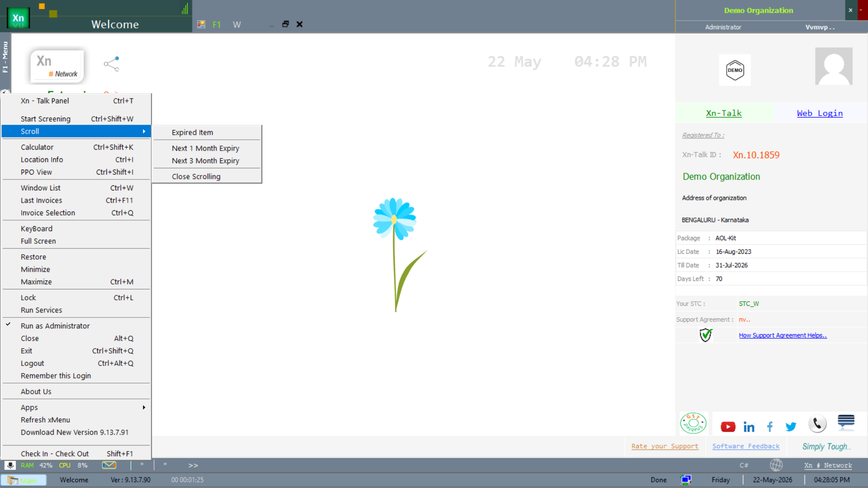
Task: Open the LinkedIn icon
Action: pos(749,426)
